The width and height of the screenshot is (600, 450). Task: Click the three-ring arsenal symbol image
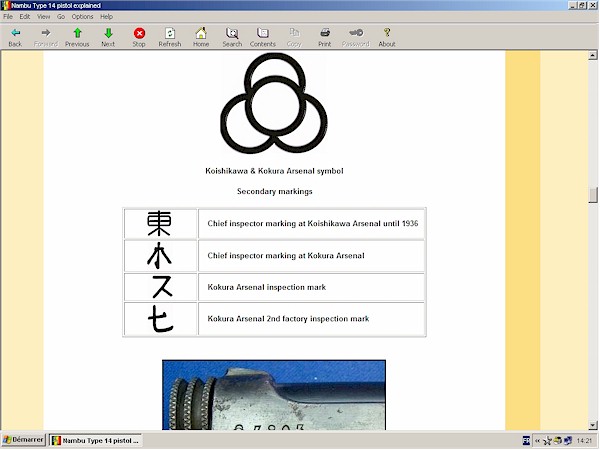tap(274, 103)
